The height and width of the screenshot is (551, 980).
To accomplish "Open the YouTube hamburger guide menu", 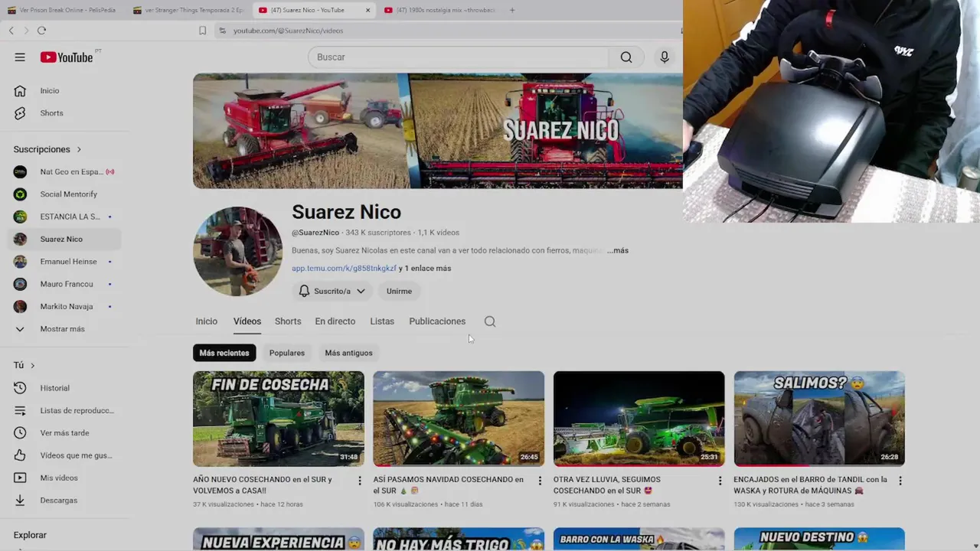I will point(20,57).
